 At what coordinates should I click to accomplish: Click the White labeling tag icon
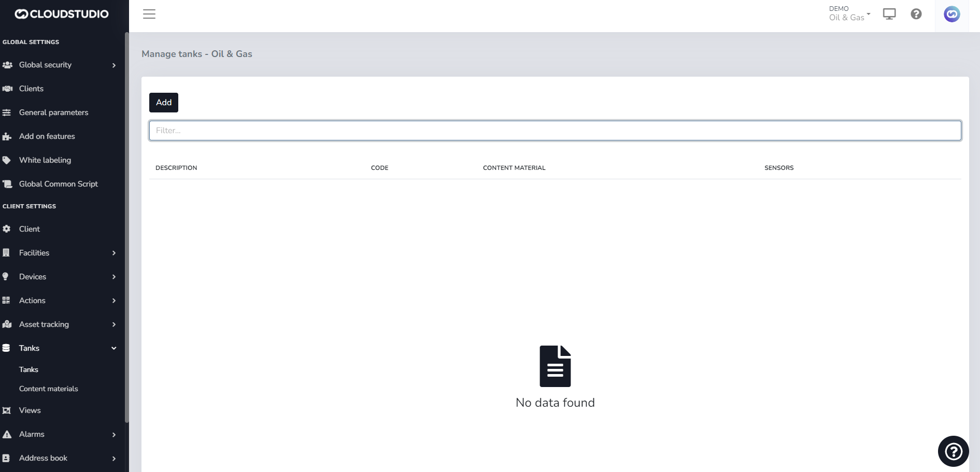pyautogui.click(x=7, y=160)
